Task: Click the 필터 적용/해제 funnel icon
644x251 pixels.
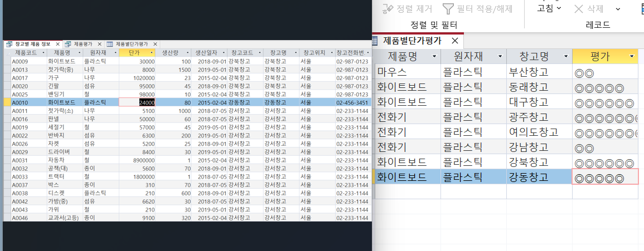Action: pyautogui.click(x=449, y=8)
